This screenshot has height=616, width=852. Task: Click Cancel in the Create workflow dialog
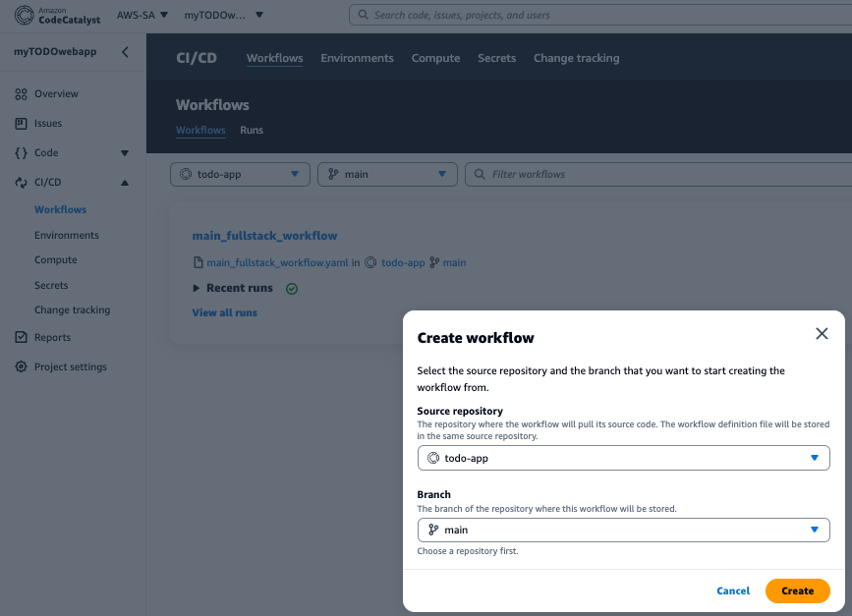(x=733, y=591)
